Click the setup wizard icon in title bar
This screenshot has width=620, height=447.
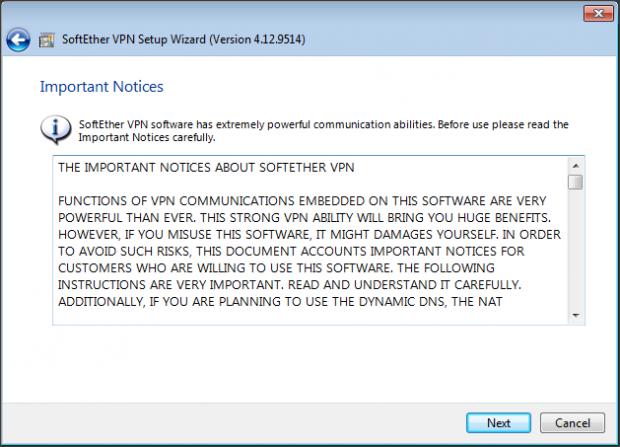pos(47,41)
